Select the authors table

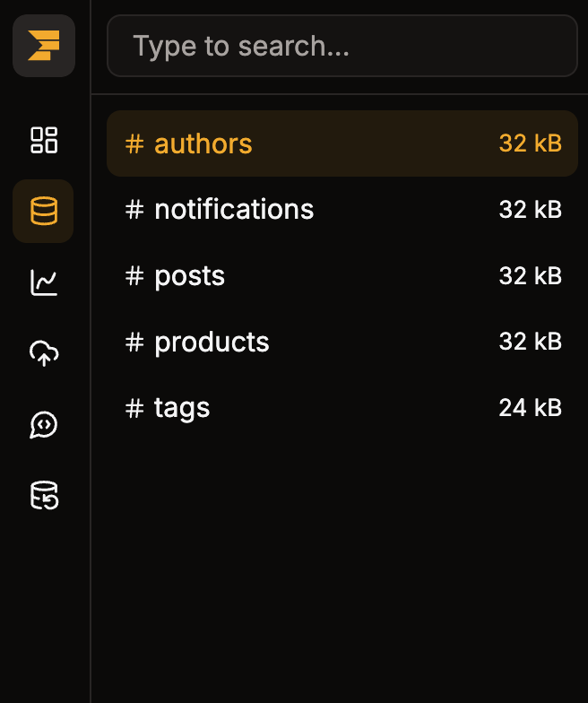pos(203,143)
